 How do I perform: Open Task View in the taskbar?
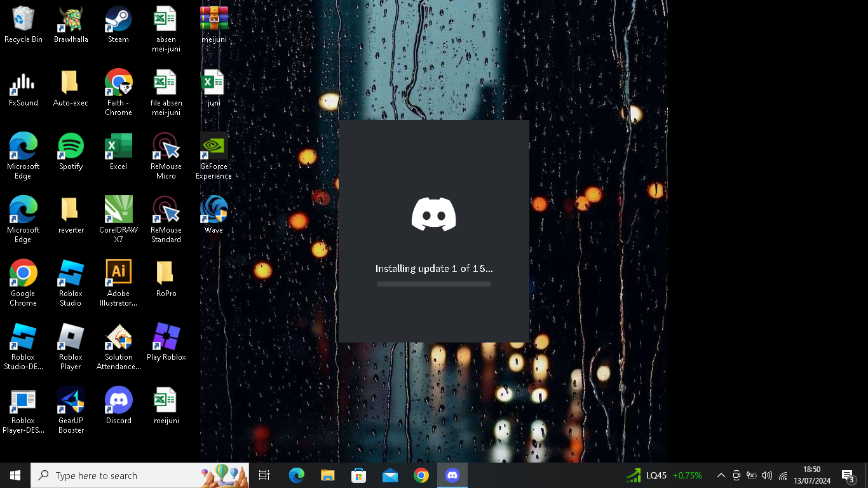click(x=264, y=475)
